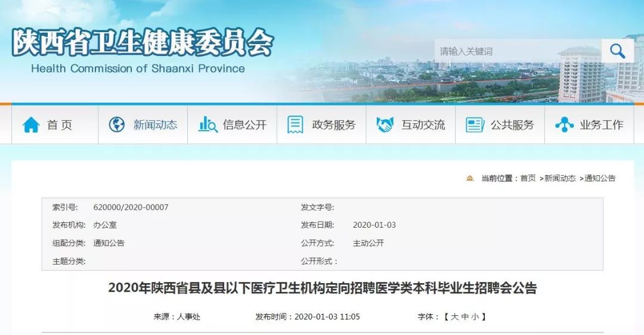644x335 pixels.
Task: Select the 业务工作 navigation item
Action: click(x=602, y=125)
